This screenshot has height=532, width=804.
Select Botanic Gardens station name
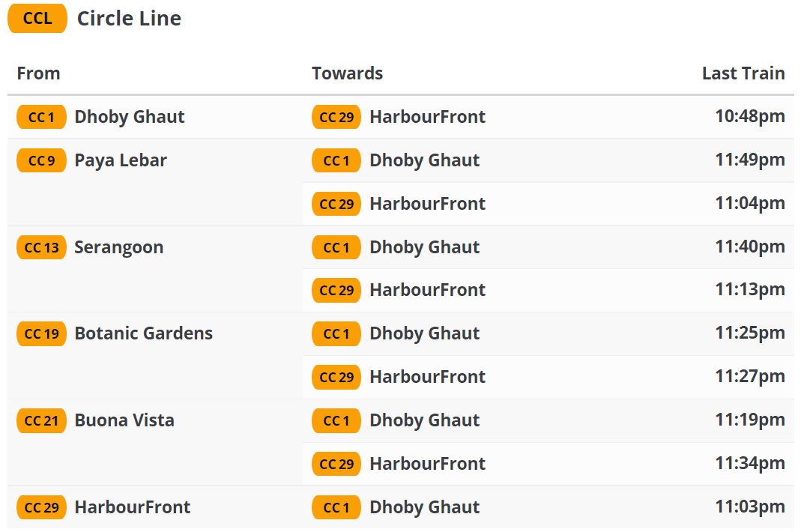pyautogui.click(x=143, y=333)
